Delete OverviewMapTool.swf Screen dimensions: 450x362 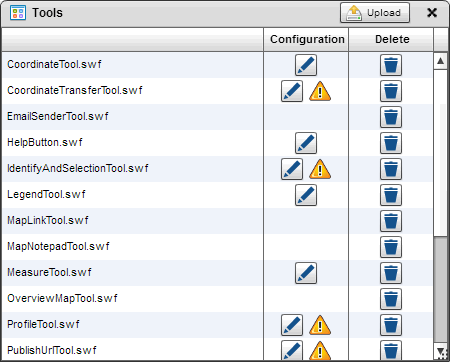point(391,299)
